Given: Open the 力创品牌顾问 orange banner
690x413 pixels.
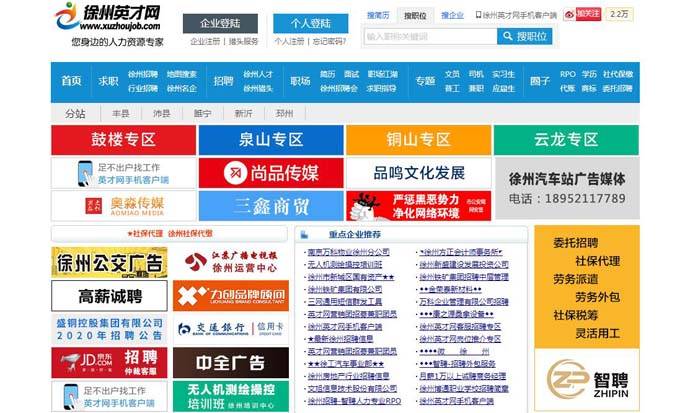Looking at the screenshot, I should point(231,296).
